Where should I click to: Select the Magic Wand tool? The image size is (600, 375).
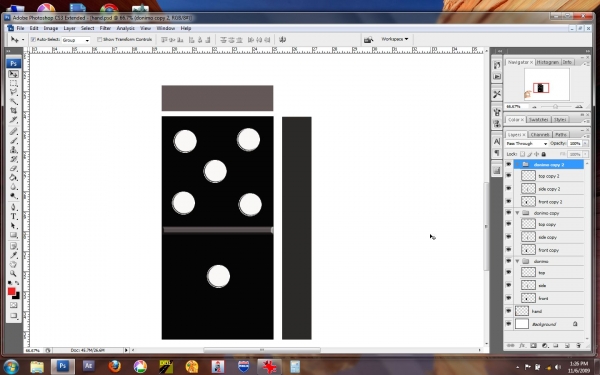click(x=13, y=101)
